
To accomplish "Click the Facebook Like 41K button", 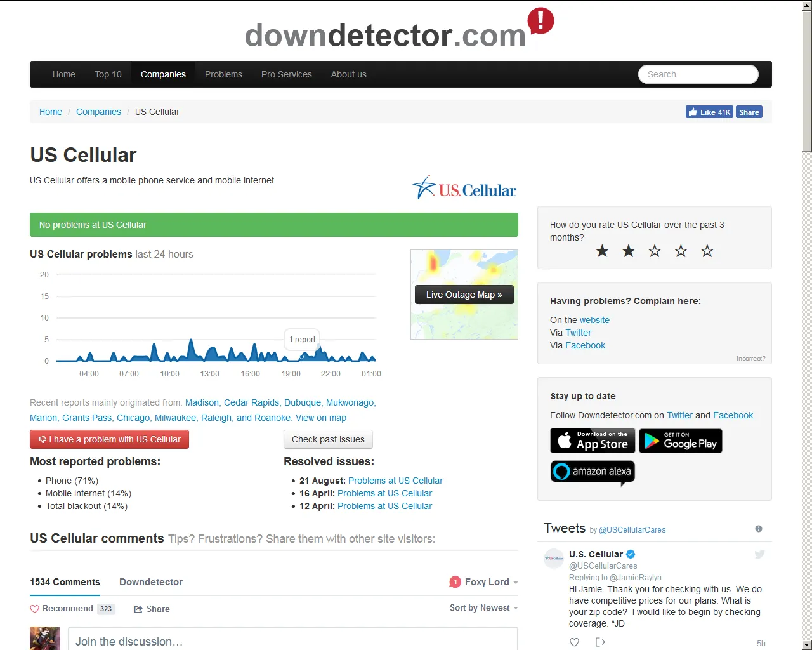I will point(709,112).
